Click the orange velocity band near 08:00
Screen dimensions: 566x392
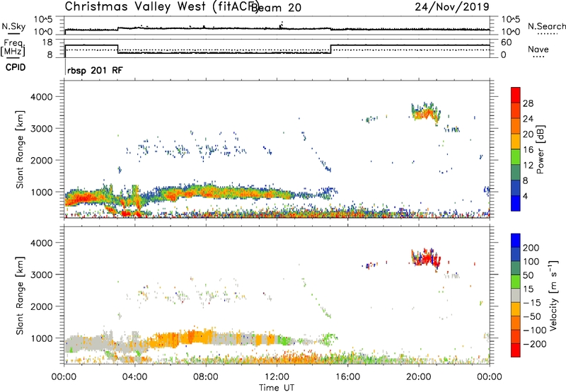click(x=199, y=338)
